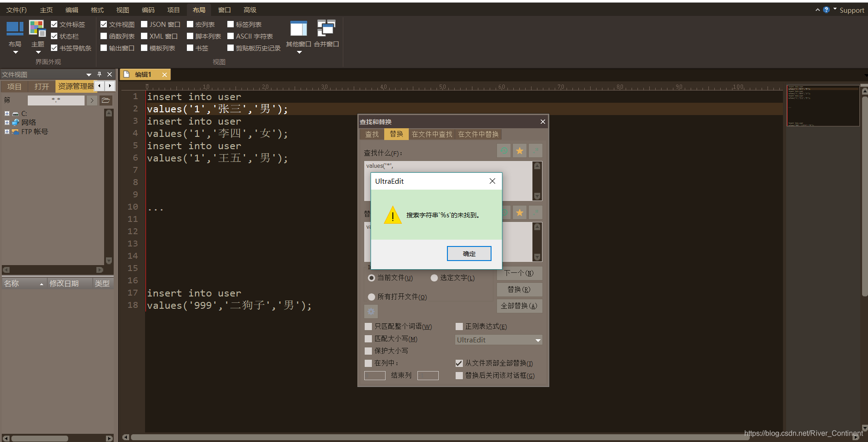868x442 pixels.
Task: Click 替换(R) button
Action: (519, 290)
